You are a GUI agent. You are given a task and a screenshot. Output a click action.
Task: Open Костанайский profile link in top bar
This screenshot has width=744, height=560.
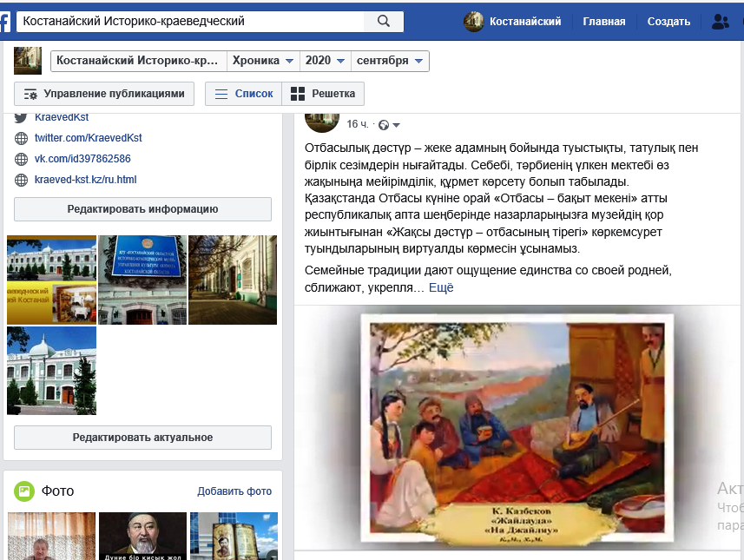point(525,22)
